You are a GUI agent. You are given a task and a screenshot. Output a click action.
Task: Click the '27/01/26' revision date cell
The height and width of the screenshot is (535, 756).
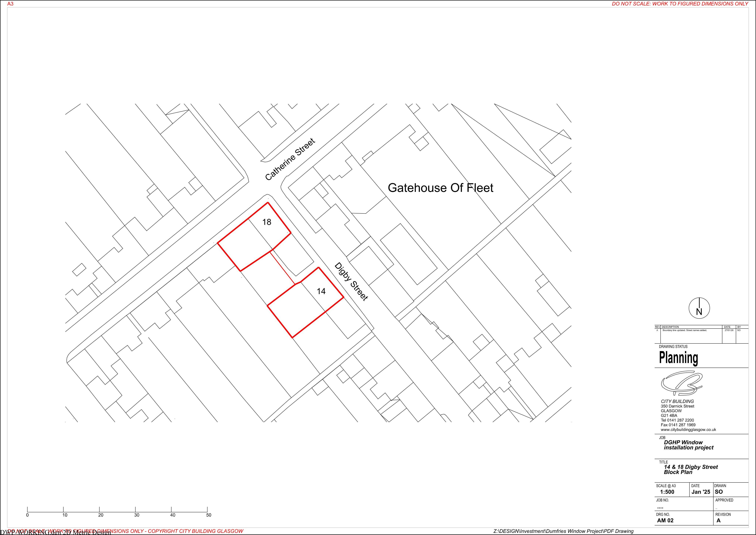pos(729,330)
